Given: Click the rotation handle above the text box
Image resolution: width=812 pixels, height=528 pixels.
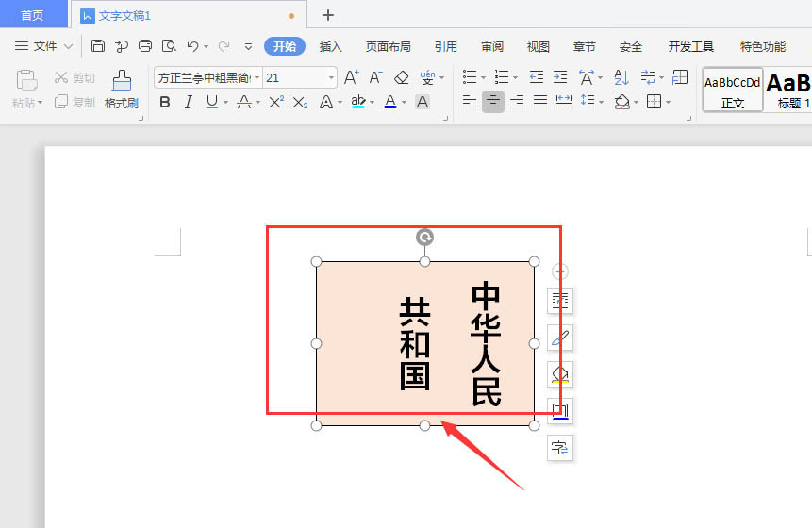Looking at the screenshot, I should click(x=424, y=238).
